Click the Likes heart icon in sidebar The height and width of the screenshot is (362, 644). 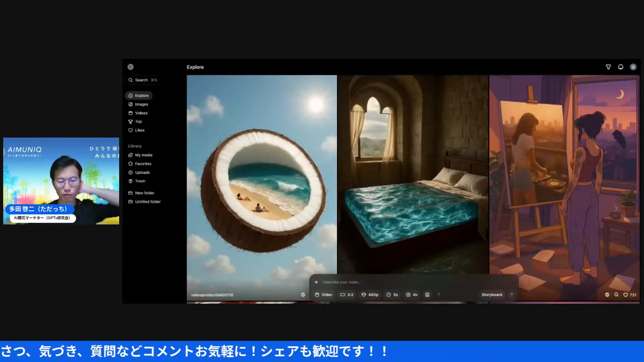pyautogui.click(x=130, y=130)
